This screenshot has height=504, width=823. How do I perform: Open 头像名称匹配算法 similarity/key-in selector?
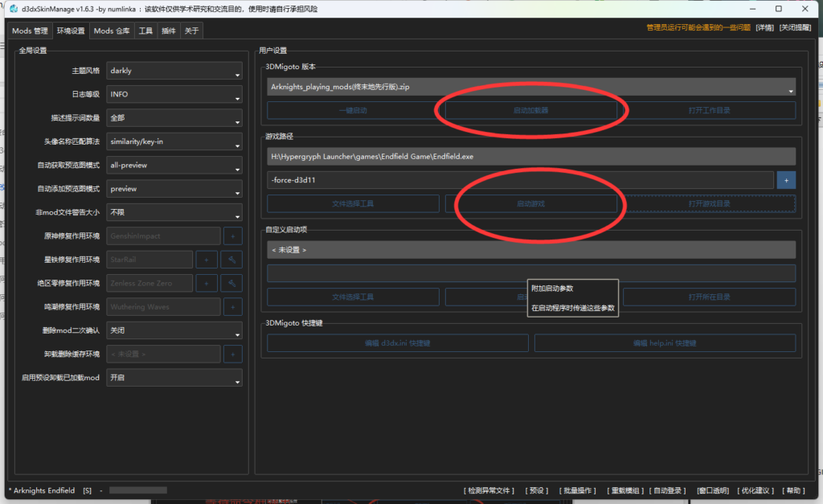[x=174, y=141]
